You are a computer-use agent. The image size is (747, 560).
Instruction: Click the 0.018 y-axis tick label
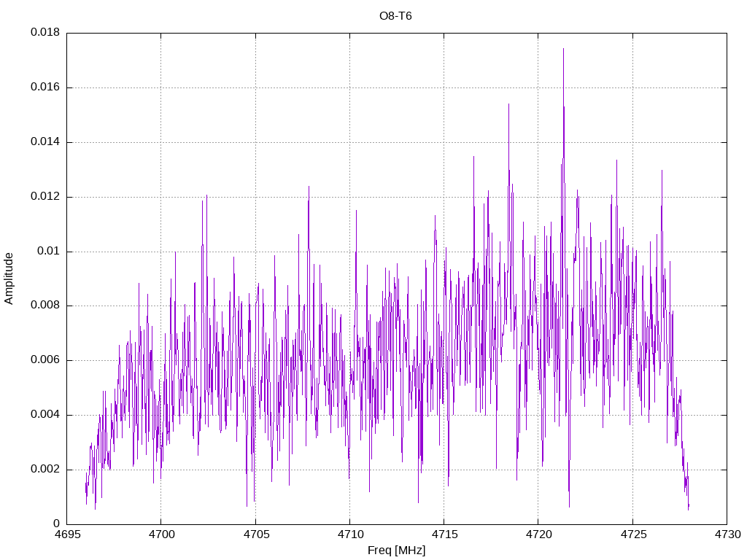tap(45, 32)
